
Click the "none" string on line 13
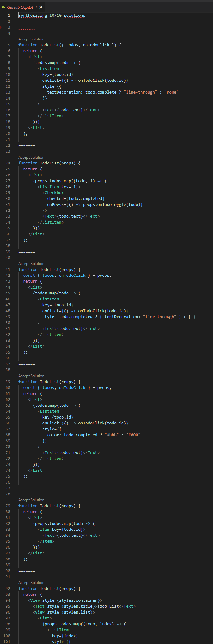click(x=171, y=92)
